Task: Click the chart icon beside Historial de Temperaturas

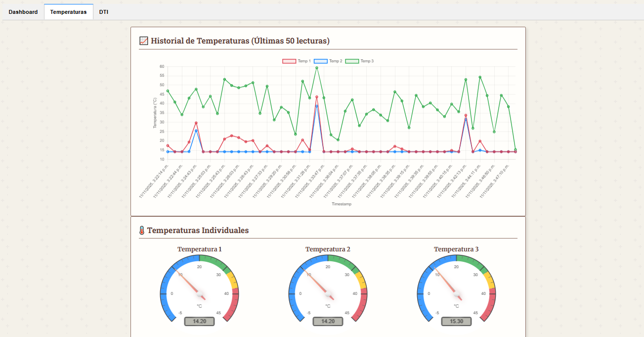Action: click(144, 41)
